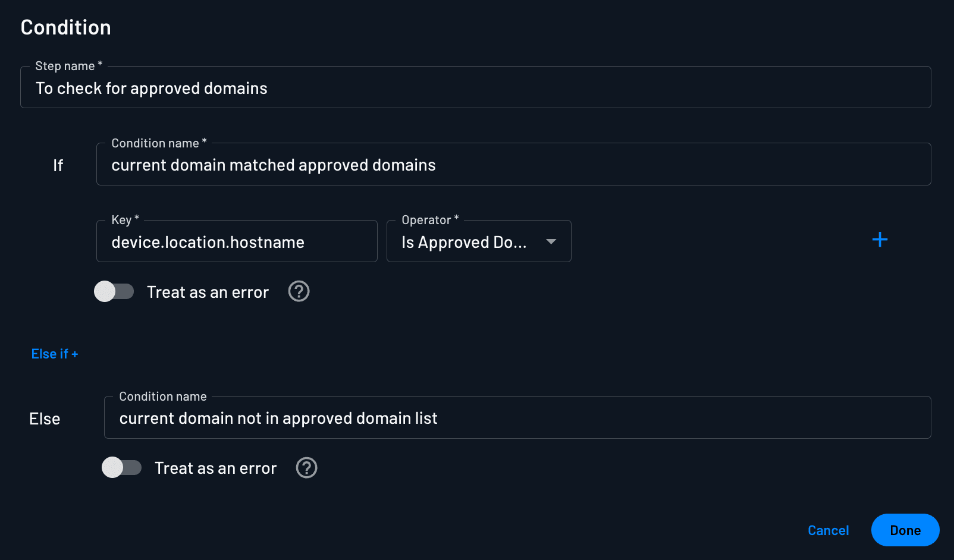The width and height of the screenshot is (954, 560).
Task: Click the plus icon to add another condition
Action: coord(880,240)
